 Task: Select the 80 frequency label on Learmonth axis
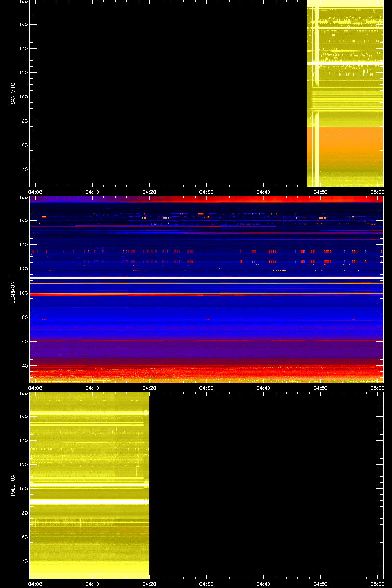click(x=24, y=317)
